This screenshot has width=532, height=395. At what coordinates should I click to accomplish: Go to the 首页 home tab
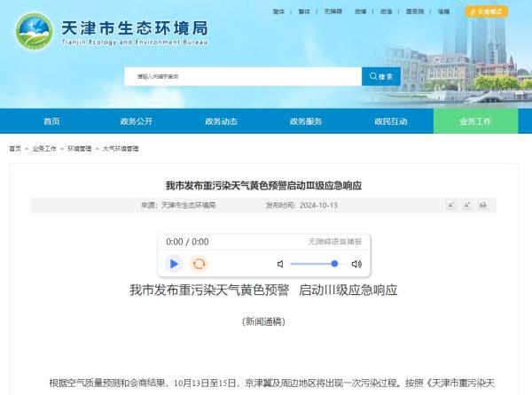pyautogui.click(x=51, y=121)
